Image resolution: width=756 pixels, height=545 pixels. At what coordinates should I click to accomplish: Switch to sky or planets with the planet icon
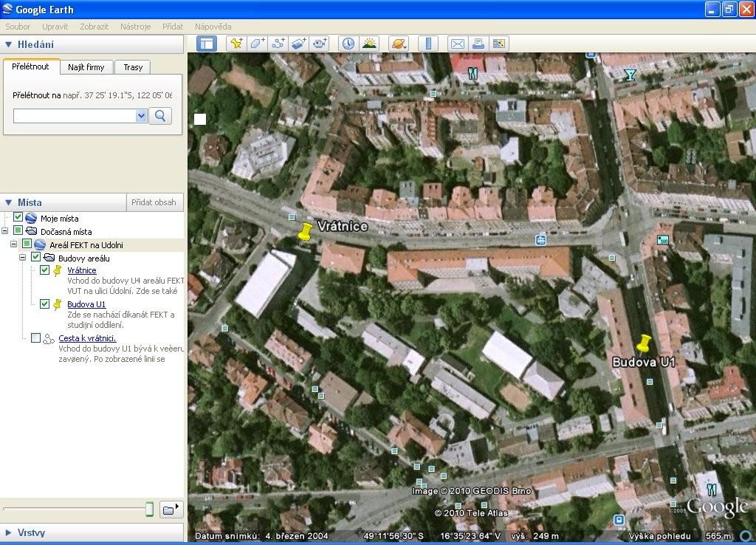[x=399, y=44]
